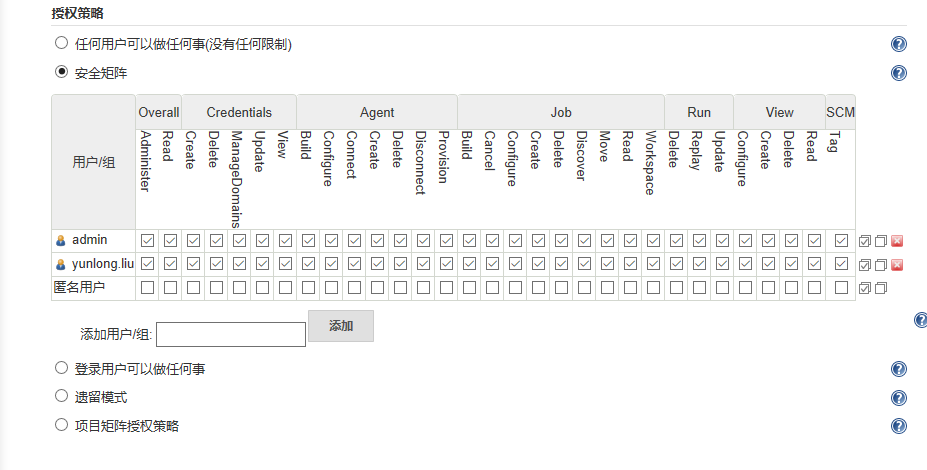This screenshot has height=470, width=927.
Task: Open help for 安全矩阵 option
Action: 898,73
